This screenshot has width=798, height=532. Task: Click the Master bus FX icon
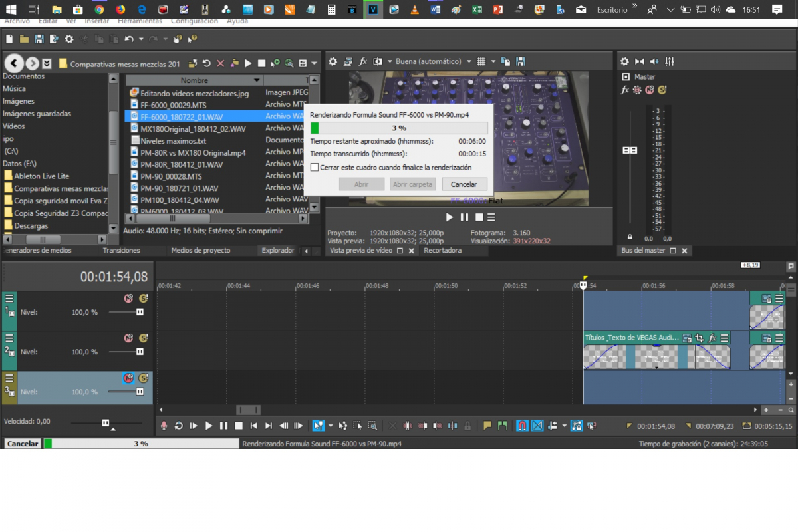[x=625, y=90]
